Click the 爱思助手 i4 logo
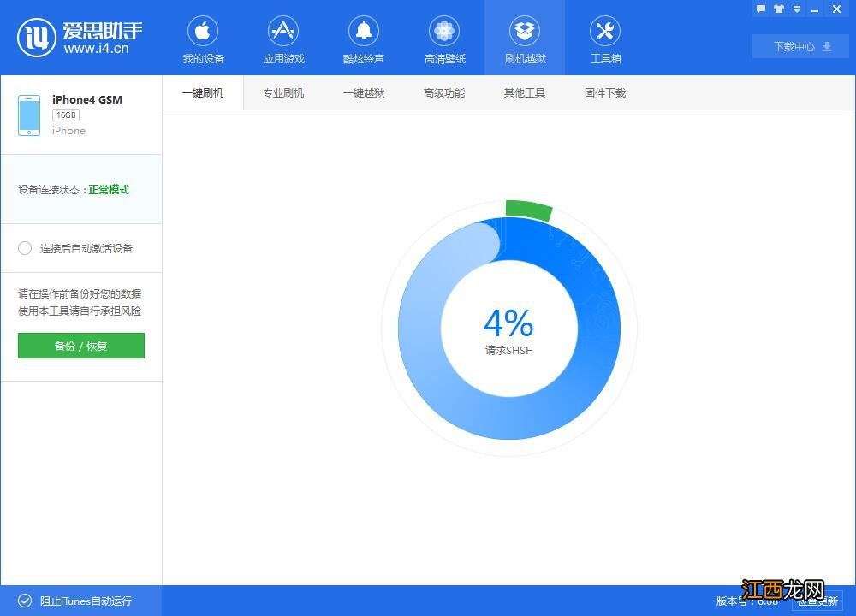Viewport: 856px width, 616px height. pyautogui.click(x=80, y=38)
